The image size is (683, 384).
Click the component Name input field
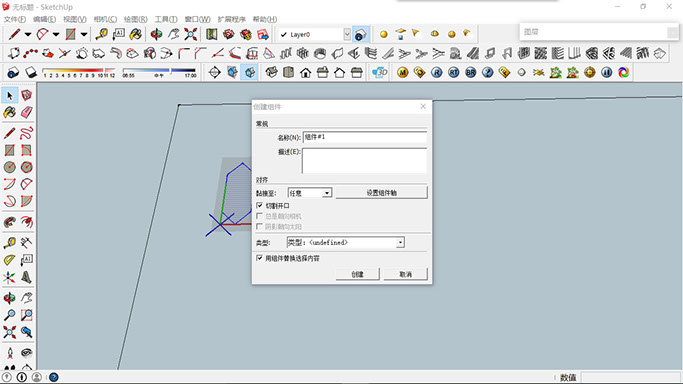(365, 137)
